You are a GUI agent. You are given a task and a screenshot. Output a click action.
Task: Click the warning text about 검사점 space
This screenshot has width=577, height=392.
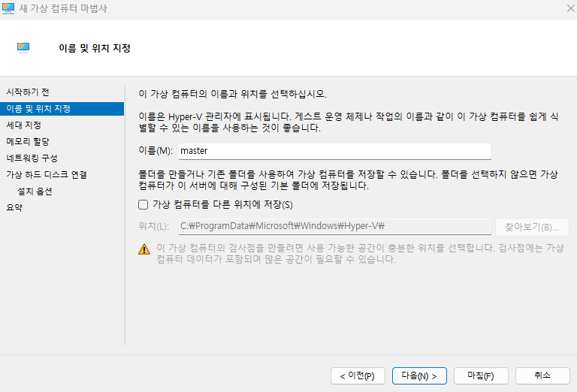coord(360,254)
